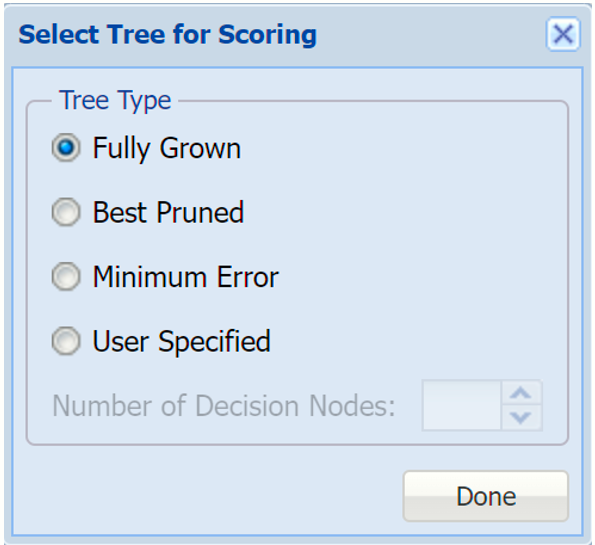Click the "Number of Decision Nodes:" label
The height and width of the screenshot is (545, 595).
click(224, 406)
